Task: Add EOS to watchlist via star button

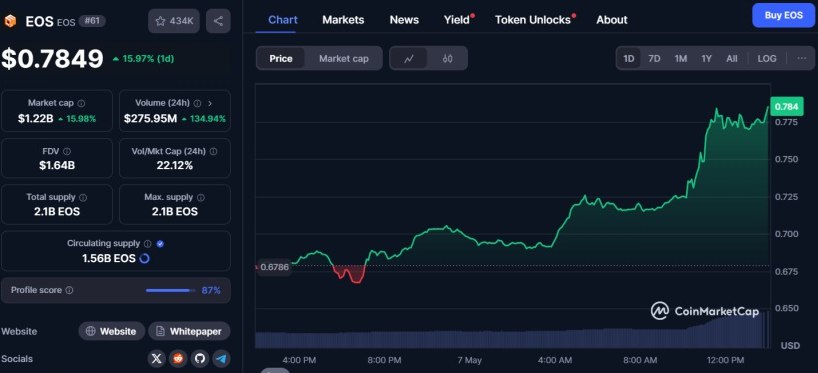Action: tap(174, 21)
